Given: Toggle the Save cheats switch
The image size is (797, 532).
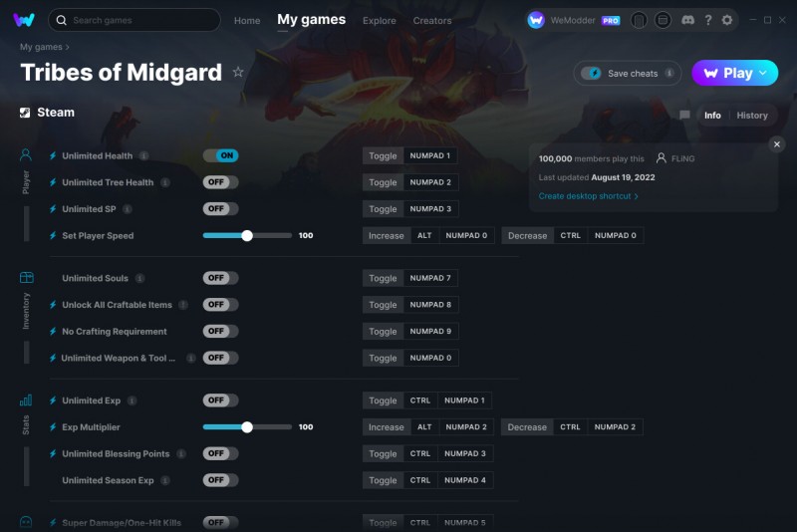Looking at the screenshot, I should point(591,73).
